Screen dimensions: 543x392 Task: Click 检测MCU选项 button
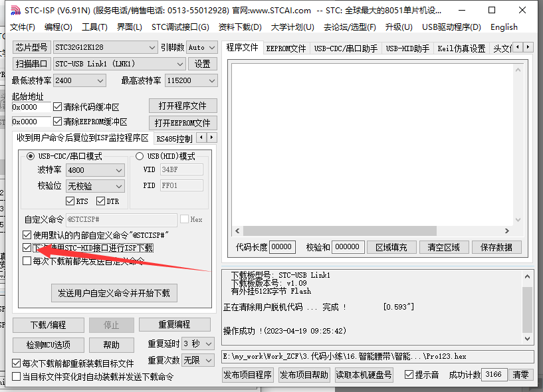click(48, 345)
